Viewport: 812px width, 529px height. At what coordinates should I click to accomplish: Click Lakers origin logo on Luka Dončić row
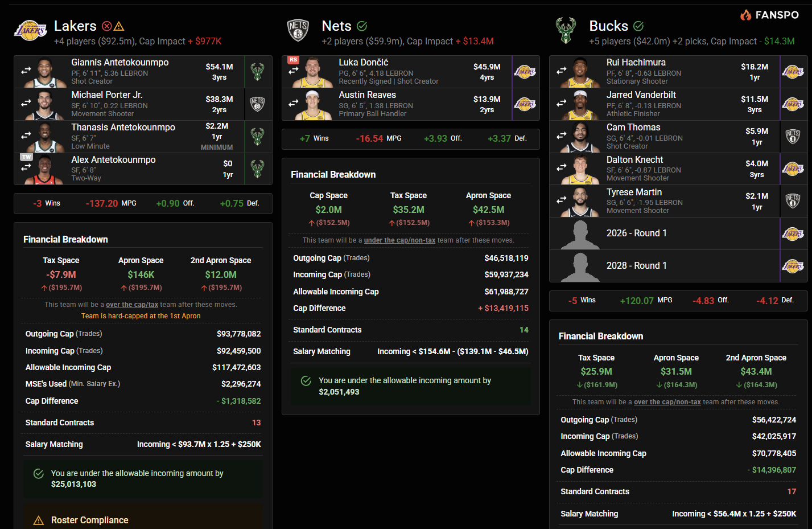[x=525, y=72]
